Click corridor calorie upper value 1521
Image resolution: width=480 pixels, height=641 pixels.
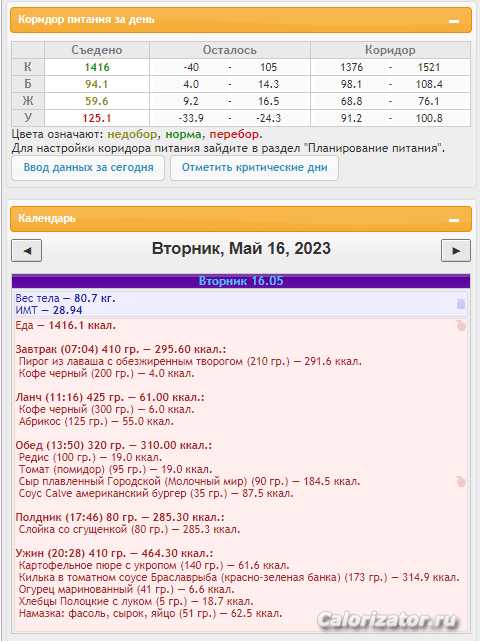pos(429,67)
